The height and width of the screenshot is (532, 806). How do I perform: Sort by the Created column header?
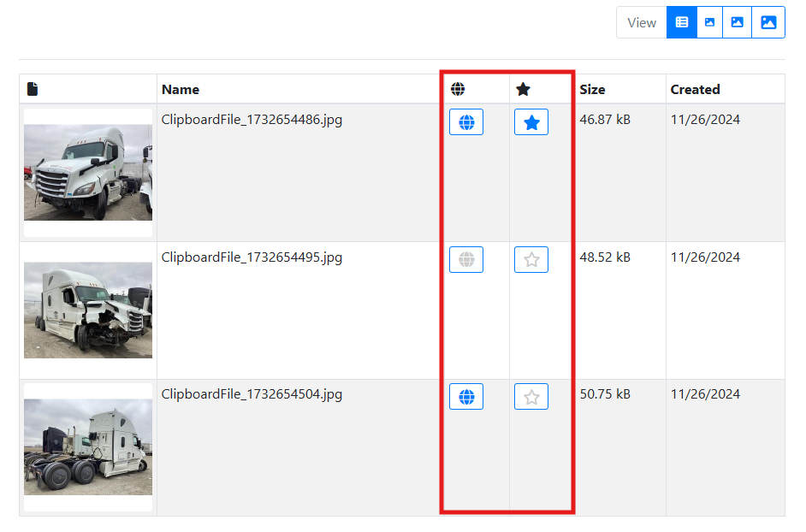click(x=695, y=89)
